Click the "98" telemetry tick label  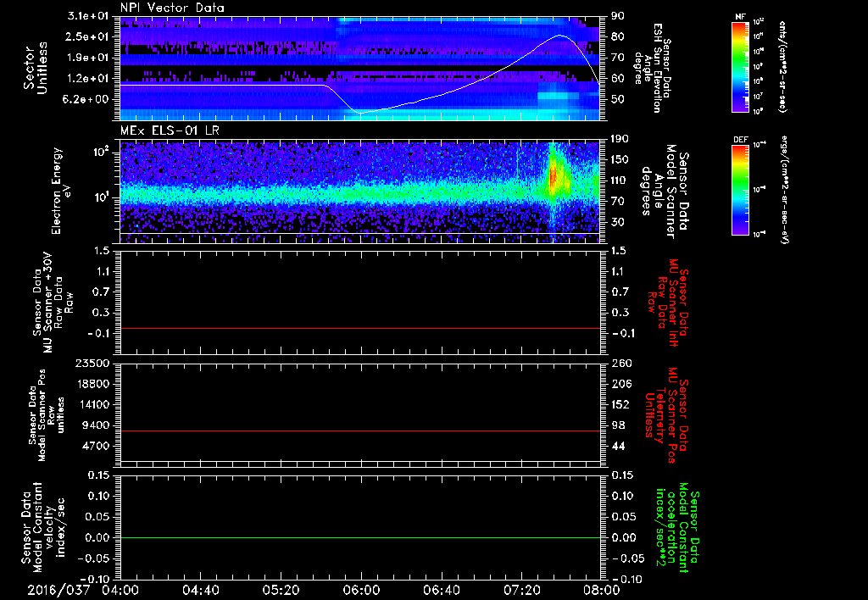click(618, 425)
